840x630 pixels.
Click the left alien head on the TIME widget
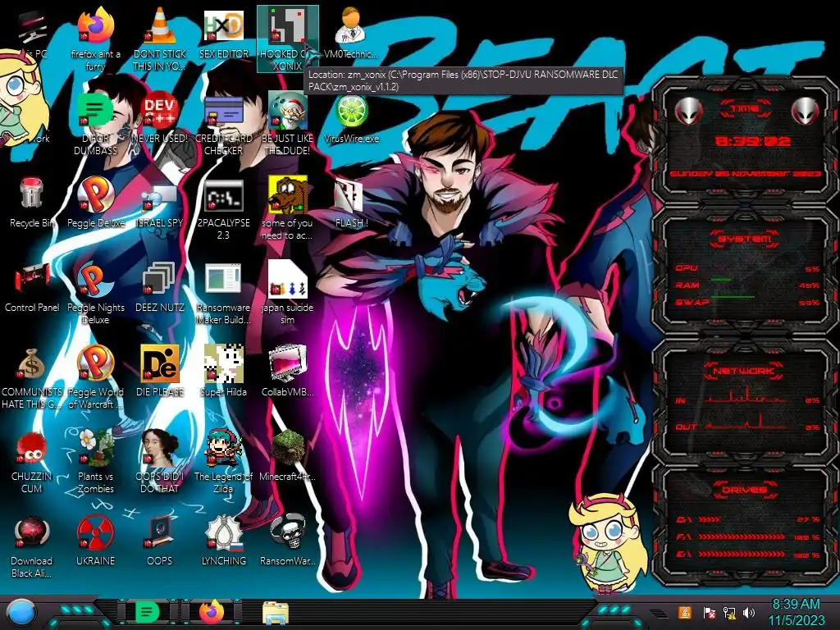(688, 111)
